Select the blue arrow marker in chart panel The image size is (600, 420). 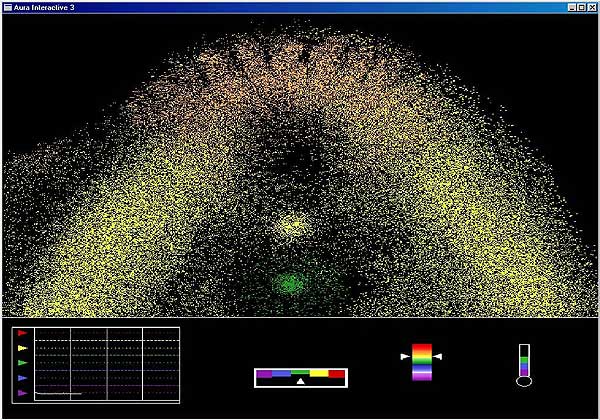[22, 378]
